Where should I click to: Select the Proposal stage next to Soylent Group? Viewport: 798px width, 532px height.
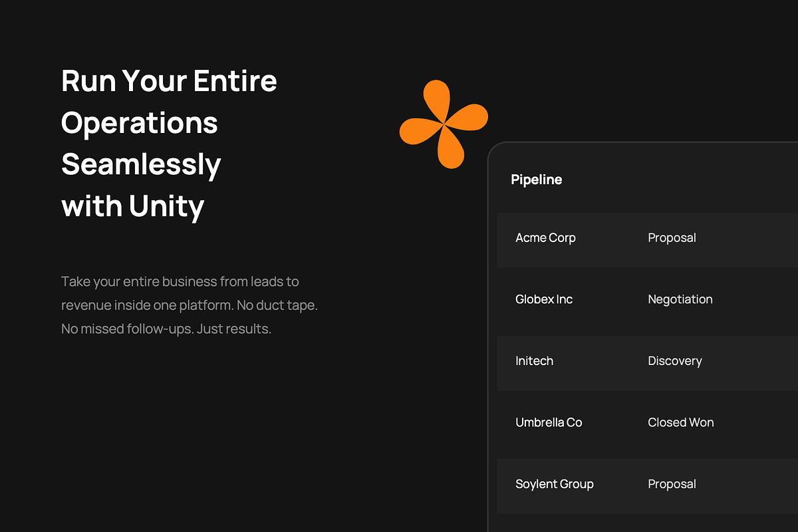click(672, 484)
